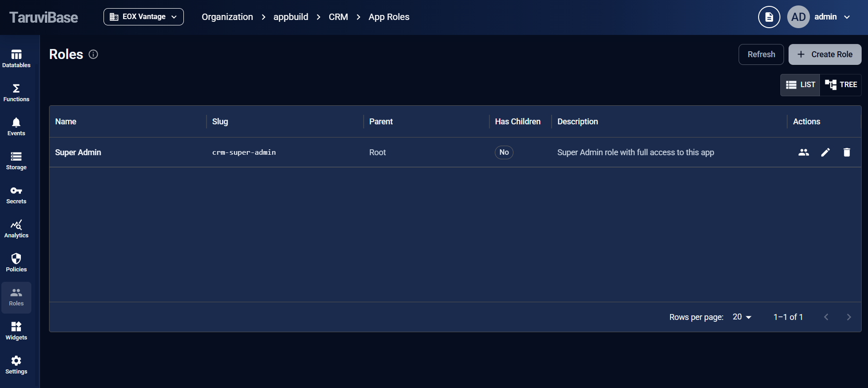
Task: Open the Storage section
Action: click(16, 161)
